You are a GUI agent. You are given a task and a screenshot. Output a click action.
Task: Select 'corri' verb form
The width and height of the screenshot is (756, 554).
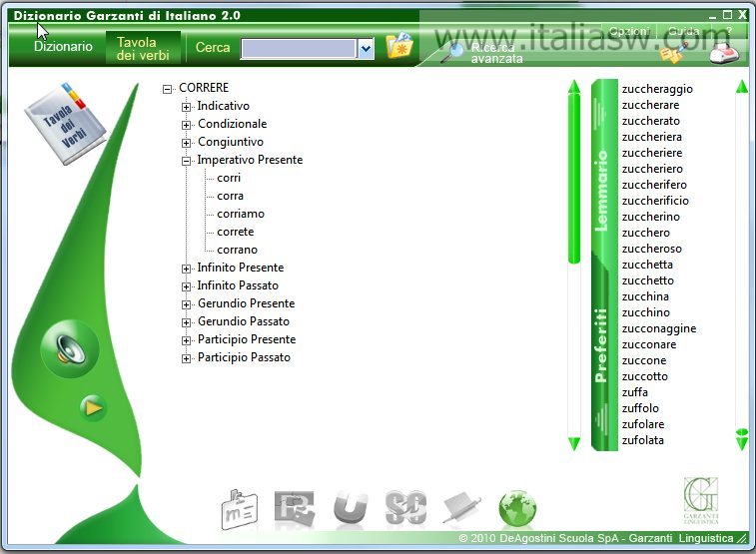[x=229, y=179]
